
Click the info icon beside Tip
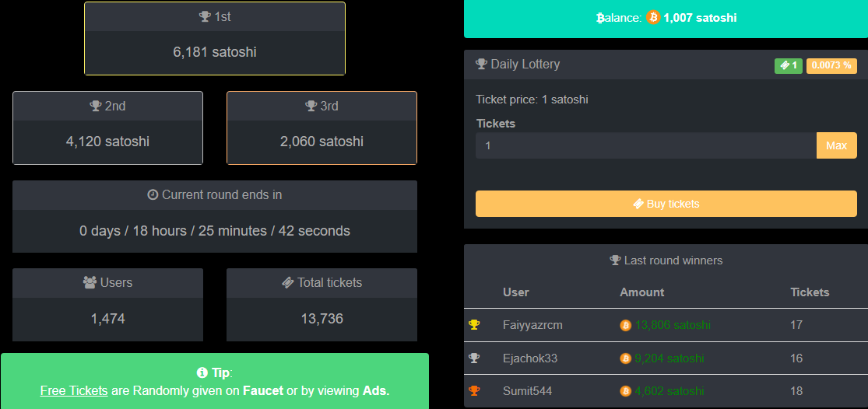(202, 372)
